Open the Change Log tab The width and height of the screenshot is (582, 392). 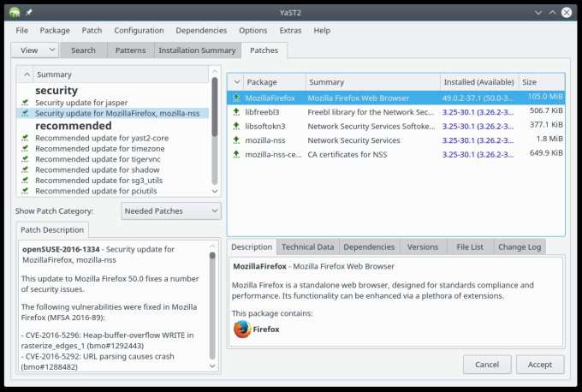click(520, 246)
